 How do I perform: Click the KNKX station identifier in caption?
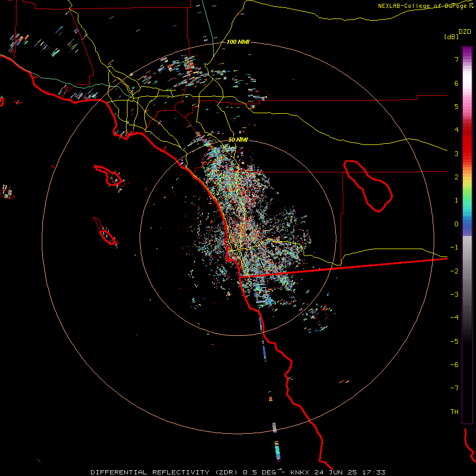(300, 472)
